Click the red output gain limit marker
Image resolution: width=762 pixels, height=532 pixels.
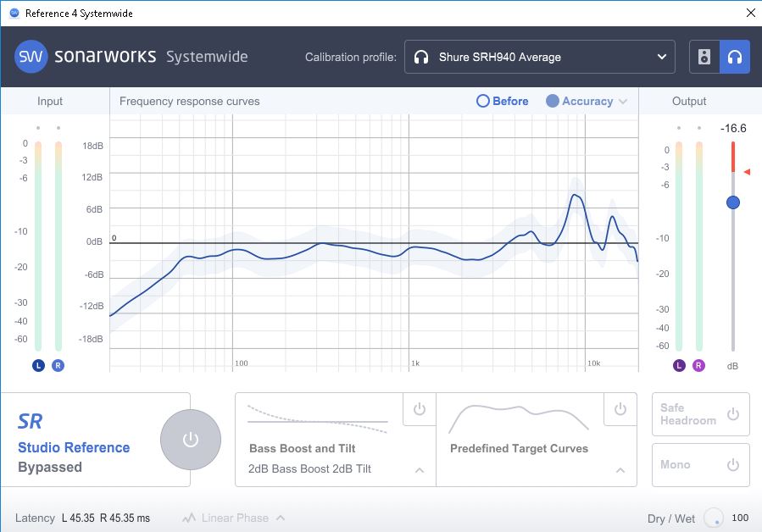click(x=747, y=171)
